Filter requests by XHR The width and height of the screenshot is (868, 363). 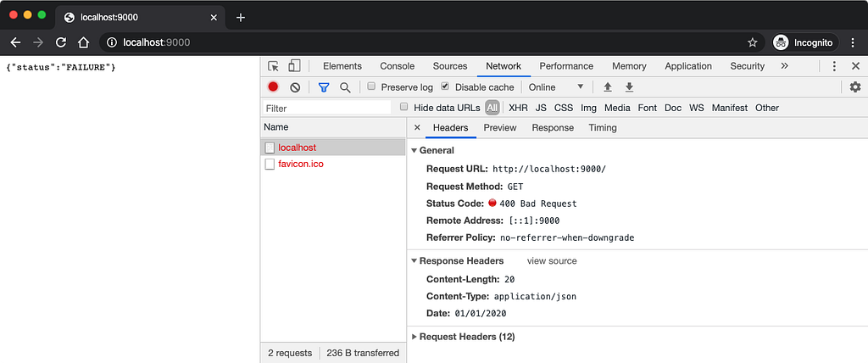[518, 108]
